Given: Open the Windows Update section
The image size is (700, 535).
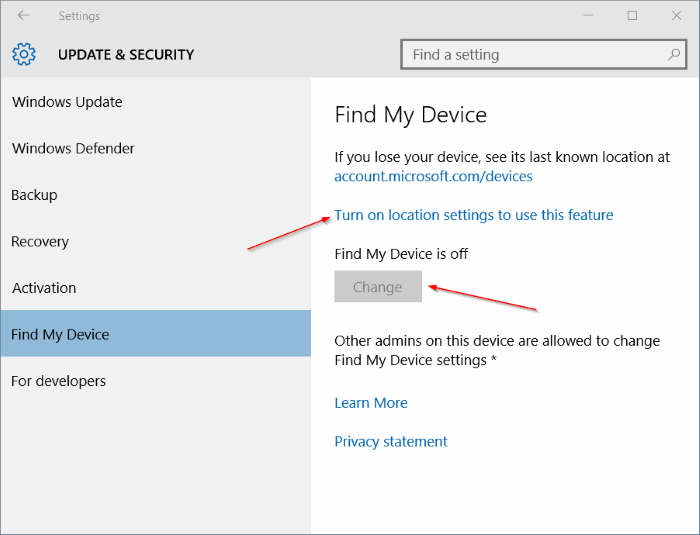Looking at the screenshot, I should [67, 102].
